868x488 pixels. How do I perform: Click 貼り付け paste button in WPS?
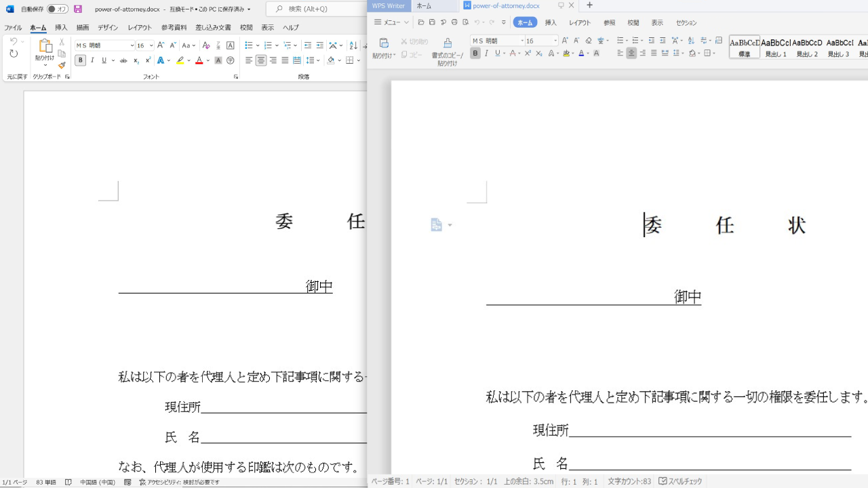[x=384, y=48]
